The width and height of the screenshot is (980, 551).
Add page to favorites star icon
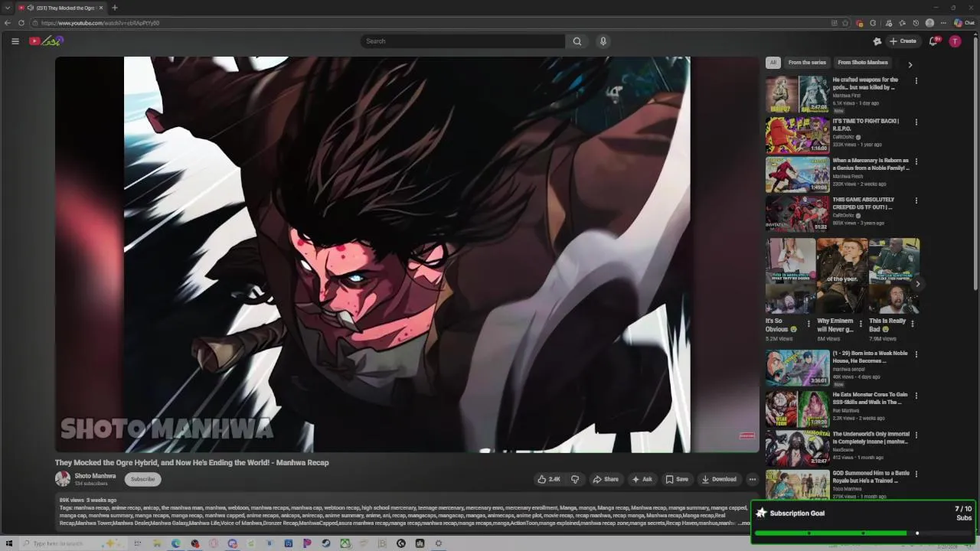(845, 23)
